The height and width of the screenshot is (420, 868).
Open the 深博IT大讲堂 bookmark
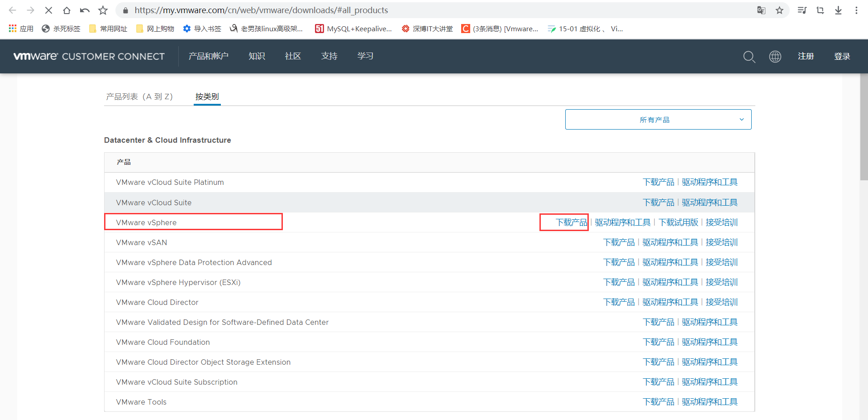427,29
